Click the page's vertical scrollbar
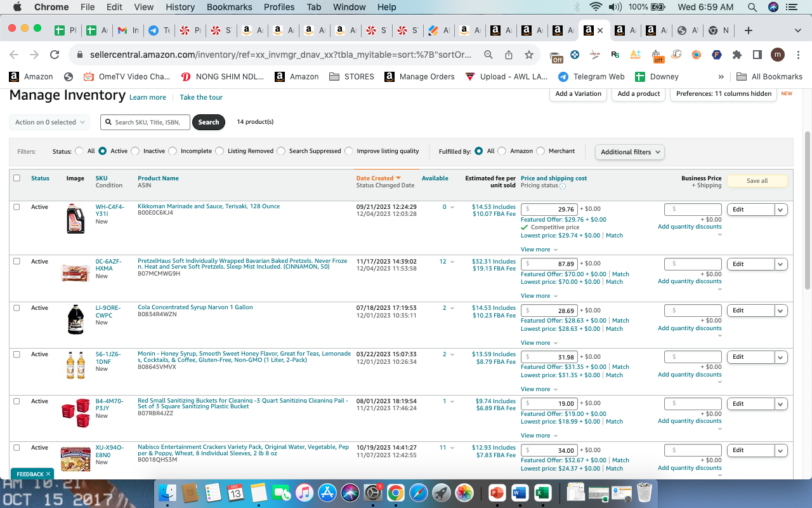 (808, 210)
